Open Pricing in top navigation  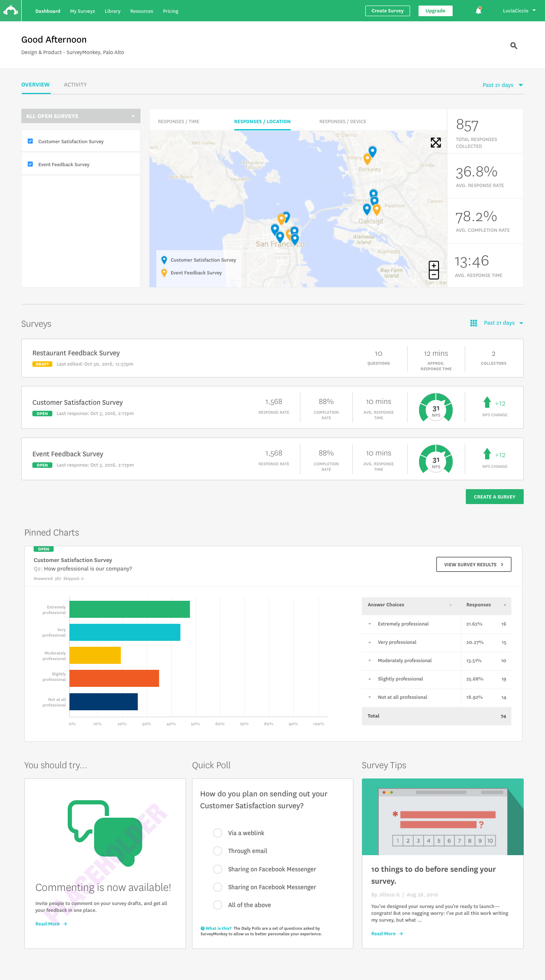click(171, 11)
